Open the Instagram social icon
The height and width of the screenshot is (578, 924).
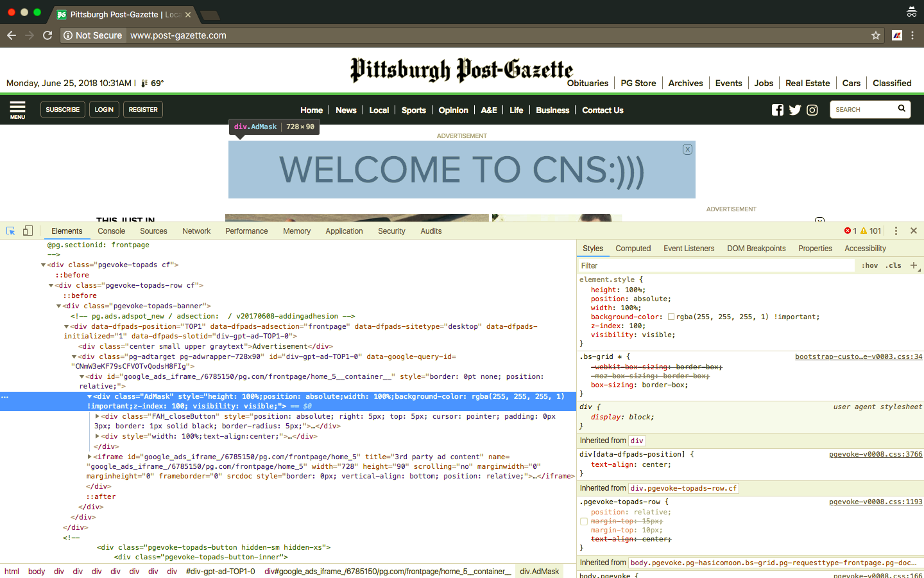point(812,110)
